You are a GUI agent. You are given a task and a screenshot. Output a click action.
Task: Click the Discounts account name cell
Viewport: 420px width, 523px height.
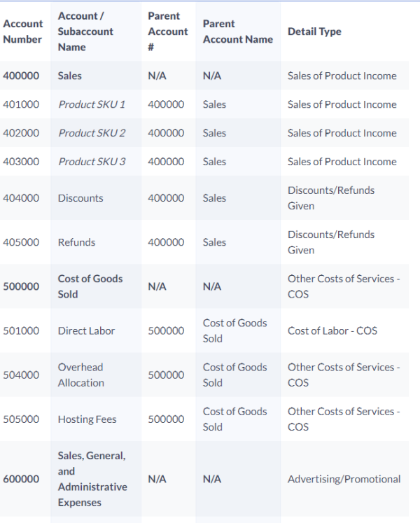tap(80, 198)
